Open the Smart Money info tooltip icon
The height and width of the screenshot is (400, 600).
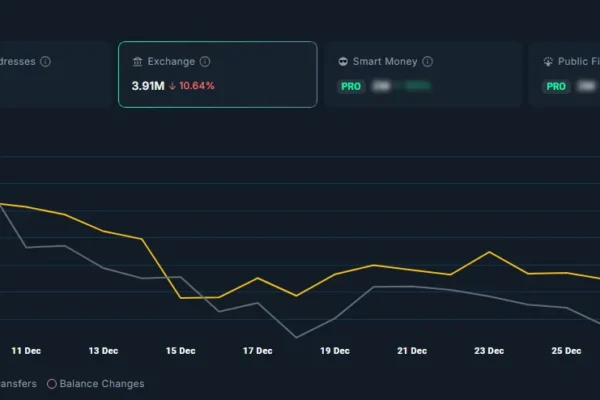click(x=428, y=62)
